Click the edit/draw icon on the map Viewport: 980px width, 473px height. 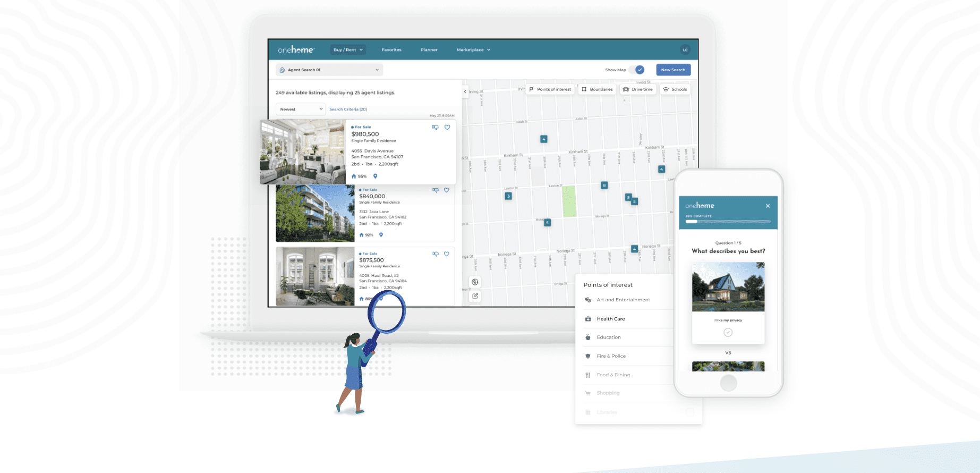tap(475, 296)
